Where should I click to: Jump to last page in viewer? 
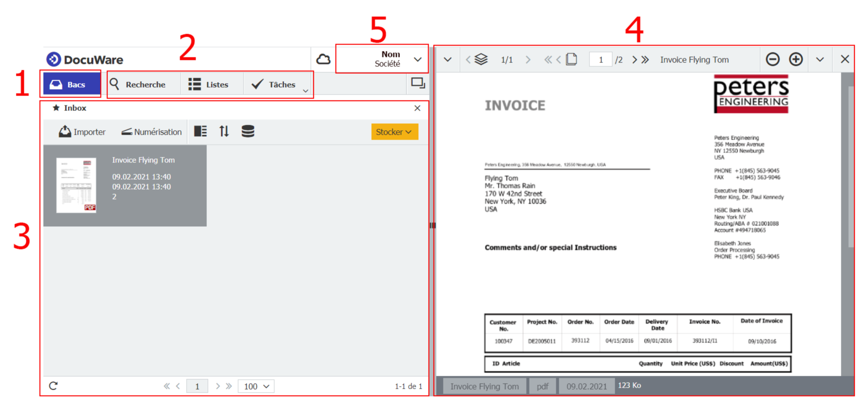click(x=645, y=59)
